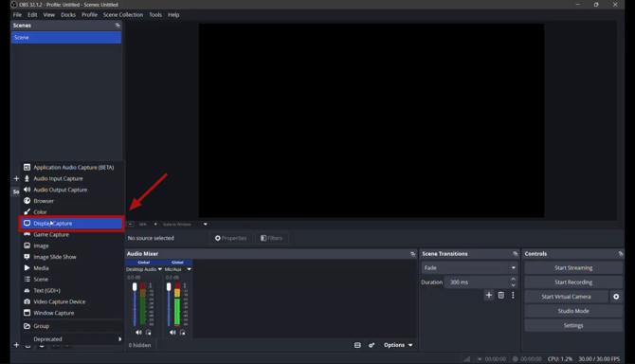Choose Group in source menu
The image size is (635, 364).
click(72, 326)
